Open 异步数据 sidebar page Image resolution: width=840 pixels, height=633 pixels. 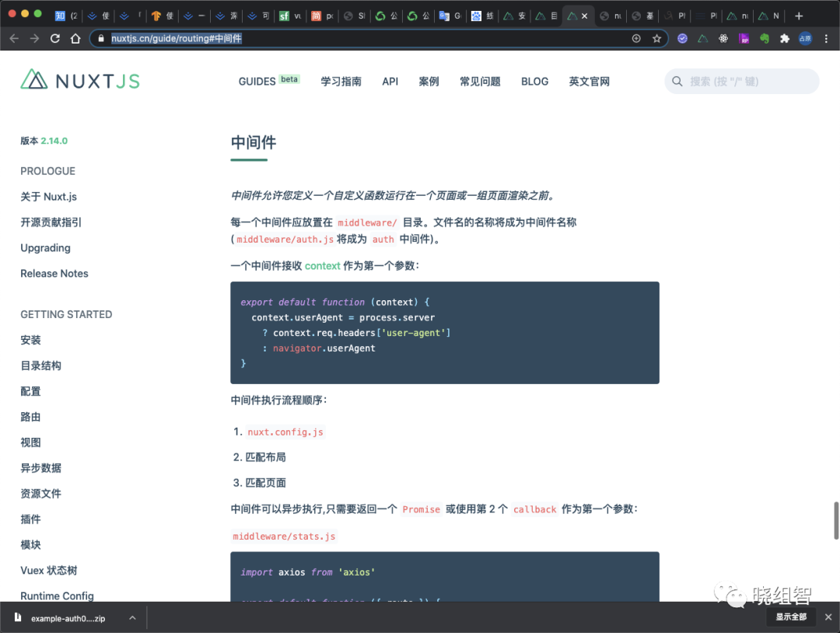(x=40, y=468)
